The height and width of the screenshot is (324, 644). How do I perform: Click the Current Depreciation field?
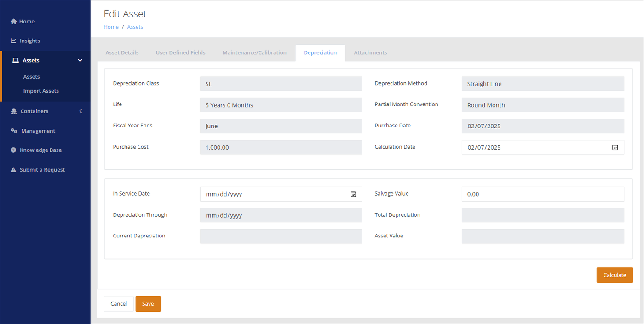point(281,236)
